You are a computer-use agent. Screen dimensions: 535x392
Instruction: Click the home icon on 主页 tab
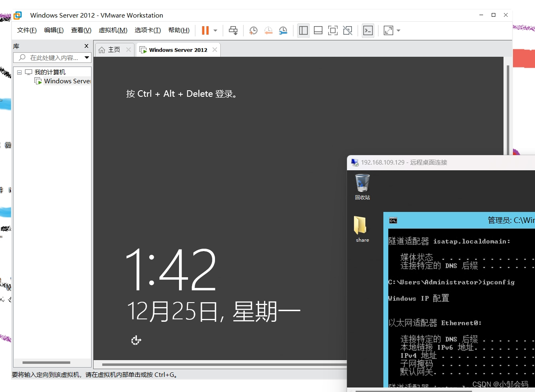pos(102,50)
